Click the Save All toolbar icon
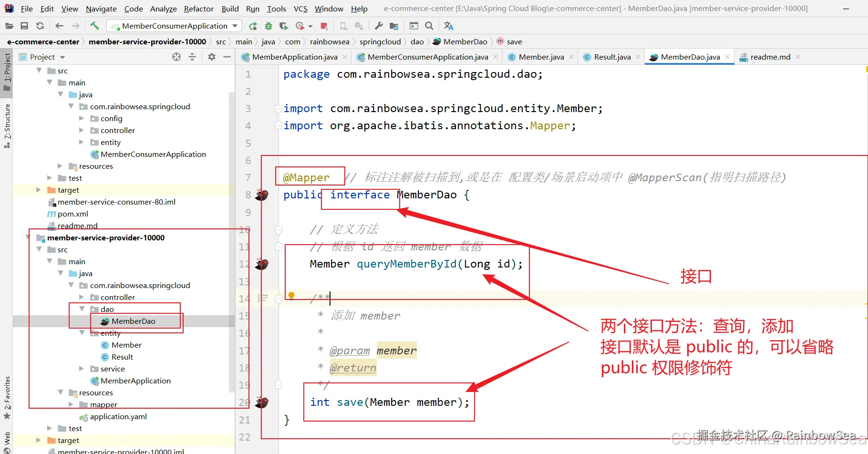 [x=24, y=26]
